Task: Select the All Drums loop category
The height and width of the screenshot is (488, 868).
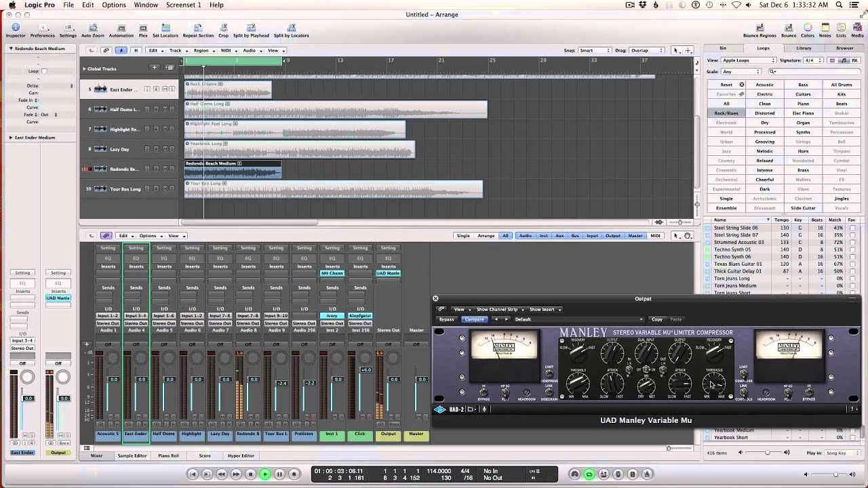Action: tap(842, 85)
